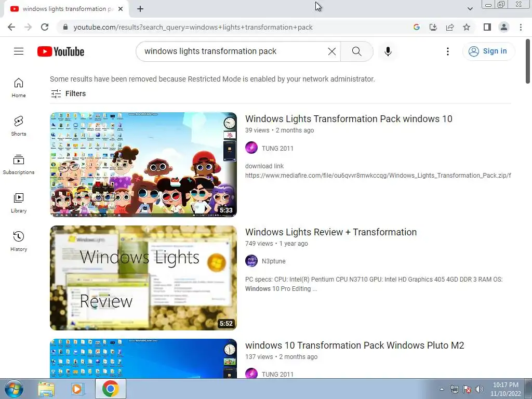Open History in sidebar
The height and width of the screenshot is (399, 532).
[x=19, y=241]
